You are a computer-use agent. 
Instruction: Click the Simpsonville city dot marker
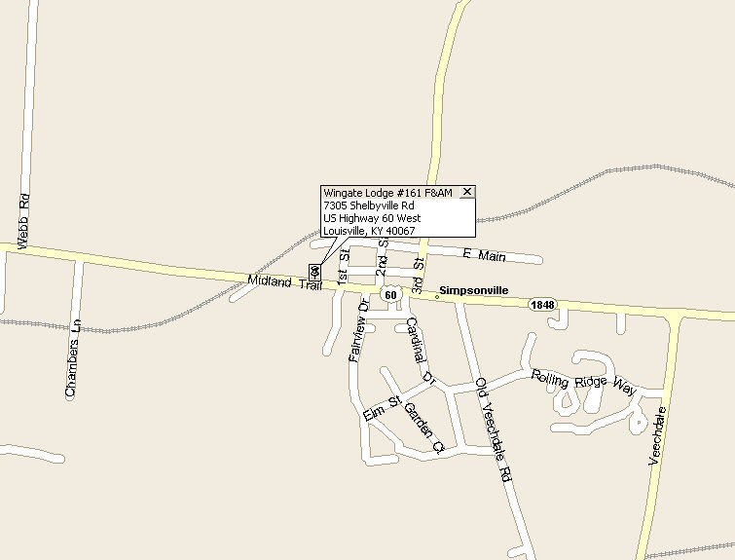pyautogui.click(x=437, y=297)
